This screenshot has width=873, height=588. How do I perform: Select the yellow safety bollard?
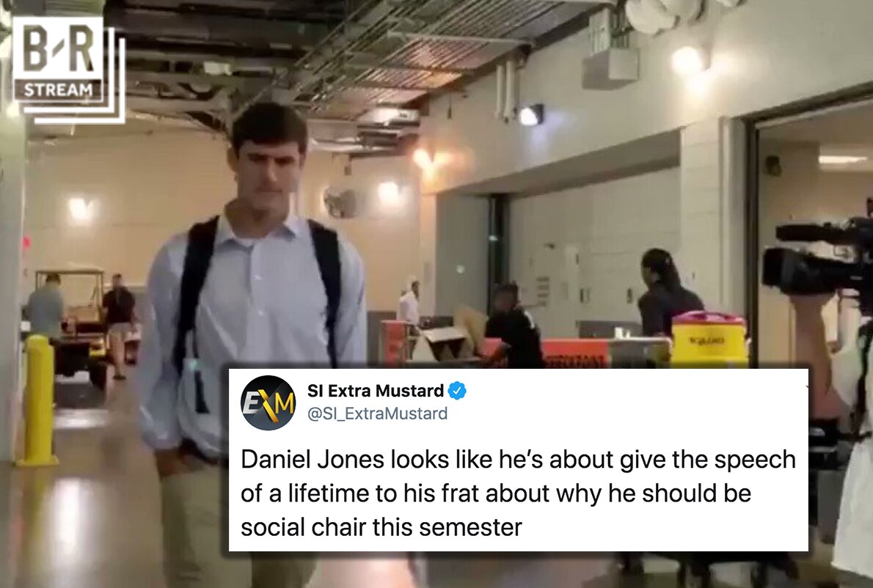tap(39, 400)
